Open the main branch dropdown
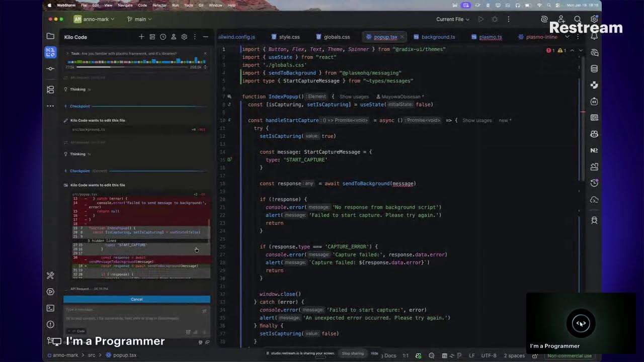Viewport: 644px width, 362px height. (x=140, y=19)
